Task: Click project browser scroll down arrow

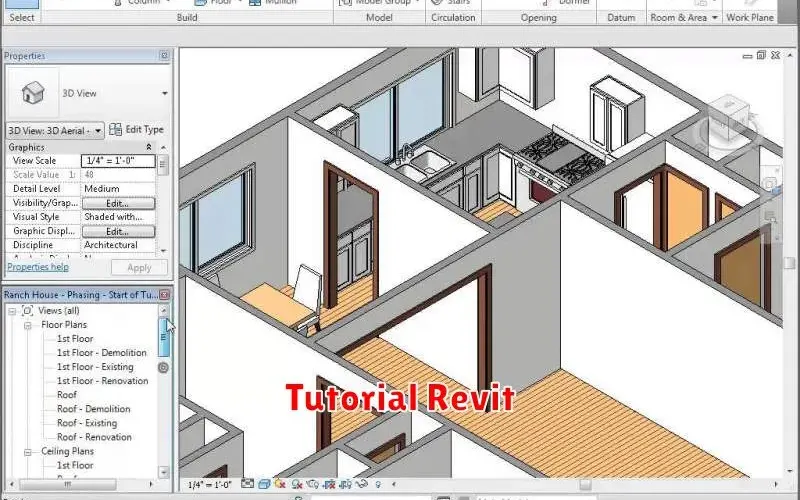Action: pos(164,472)
